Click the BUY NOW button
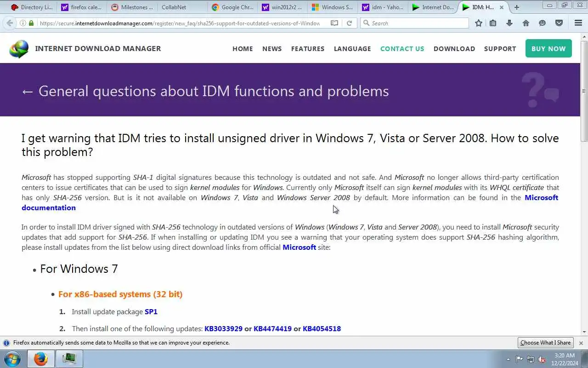The height and width of the screenshot is (368, 588). point(548,48)
